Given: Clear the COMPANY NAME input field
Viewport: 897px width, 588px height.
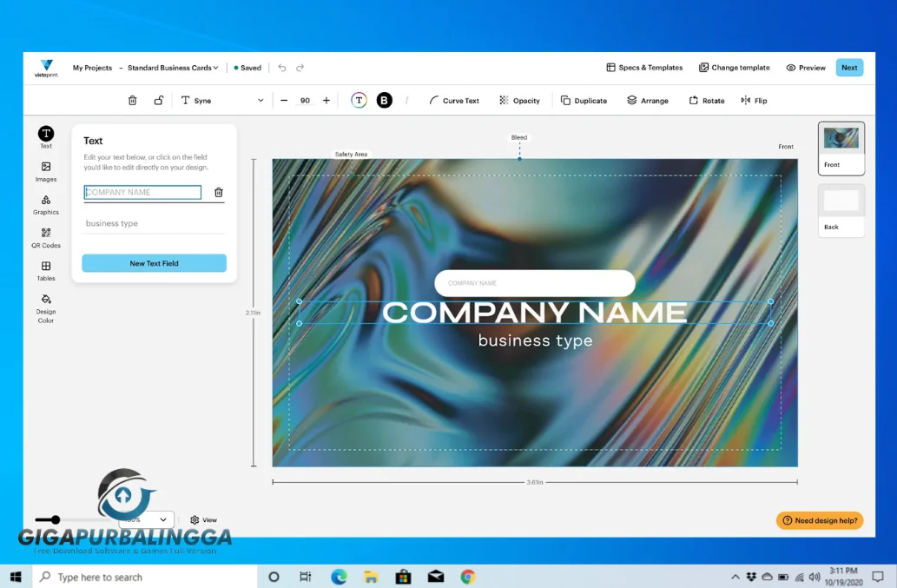Looking at the screenshot, I should coord(218,192).
